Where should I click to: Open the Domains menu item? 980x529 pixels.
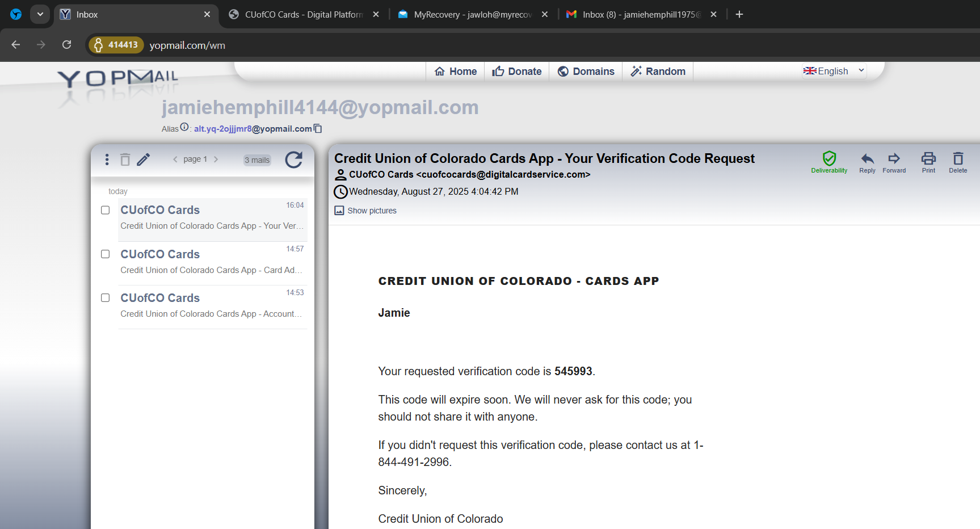586,72
